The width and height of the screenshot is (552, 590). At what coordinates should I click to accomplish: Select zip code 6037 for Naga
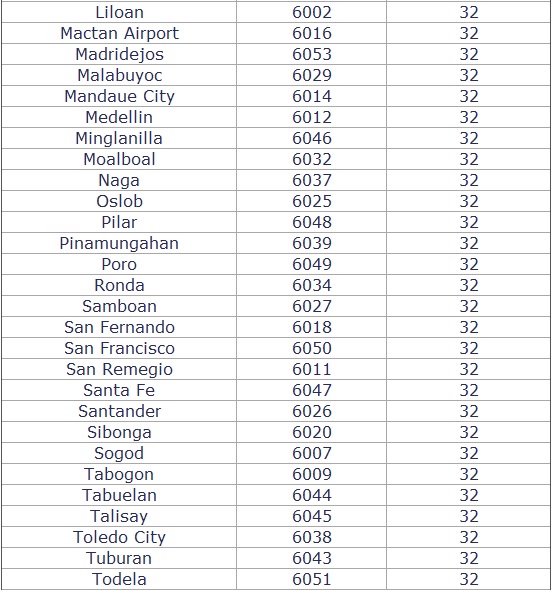click(312, 180)
